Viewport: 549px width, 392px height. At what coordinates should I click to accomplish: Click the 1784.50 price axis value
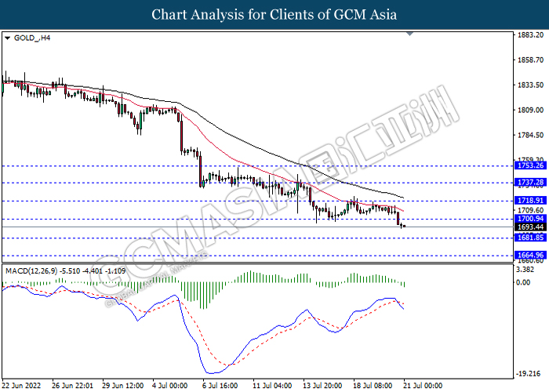(530, 135)
